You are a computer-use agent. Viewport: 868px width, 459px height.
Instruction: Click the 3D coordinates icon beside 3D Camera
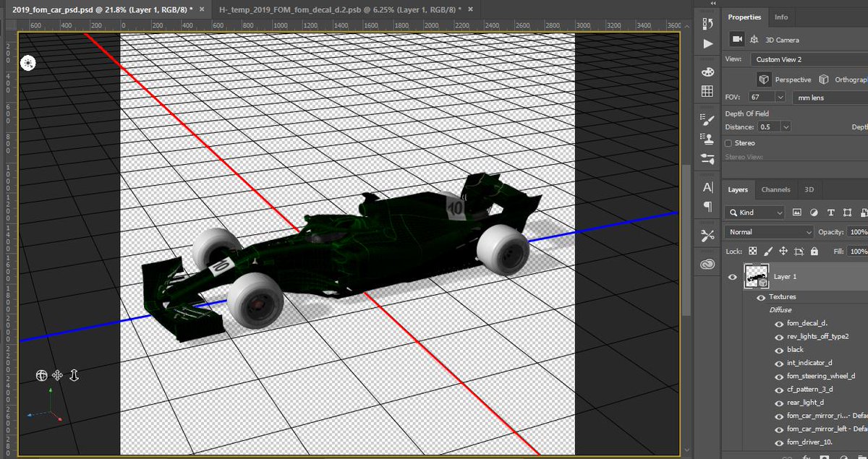tap(754, 39)
